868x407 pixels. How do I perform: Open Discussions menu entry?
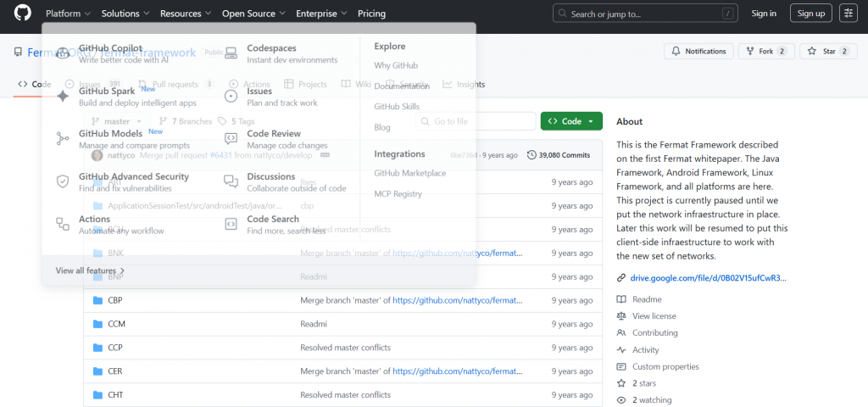click(271, 176)
